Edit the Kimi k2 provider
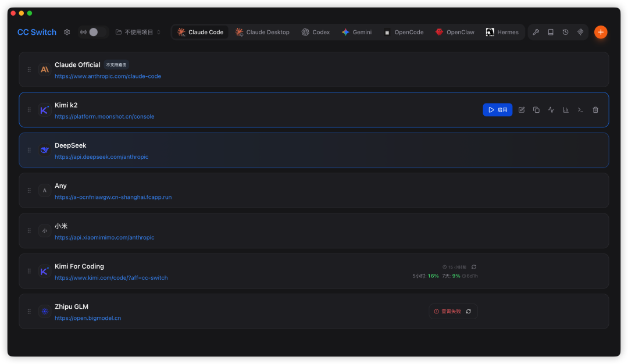This screenshot has height=364, width=628. (522, 110)
